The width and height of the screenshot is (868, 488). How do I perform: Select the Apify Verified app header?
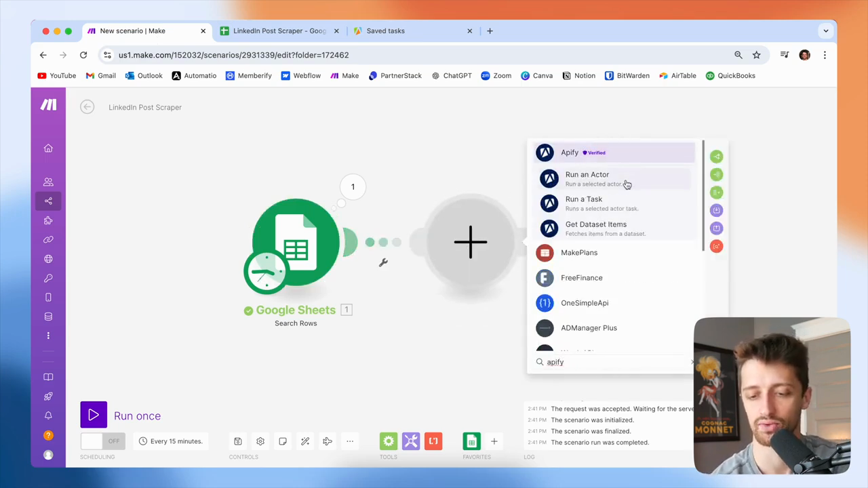point(615,152)
